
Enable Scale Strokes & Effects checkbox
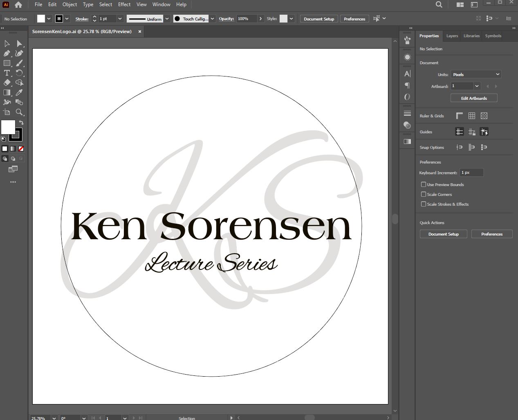[x=424, y=204]
